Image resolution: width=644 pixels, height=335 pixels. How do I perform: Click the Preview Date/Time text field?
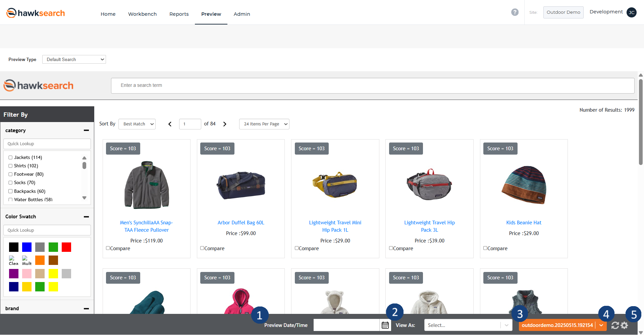click(x=346, y=325)
